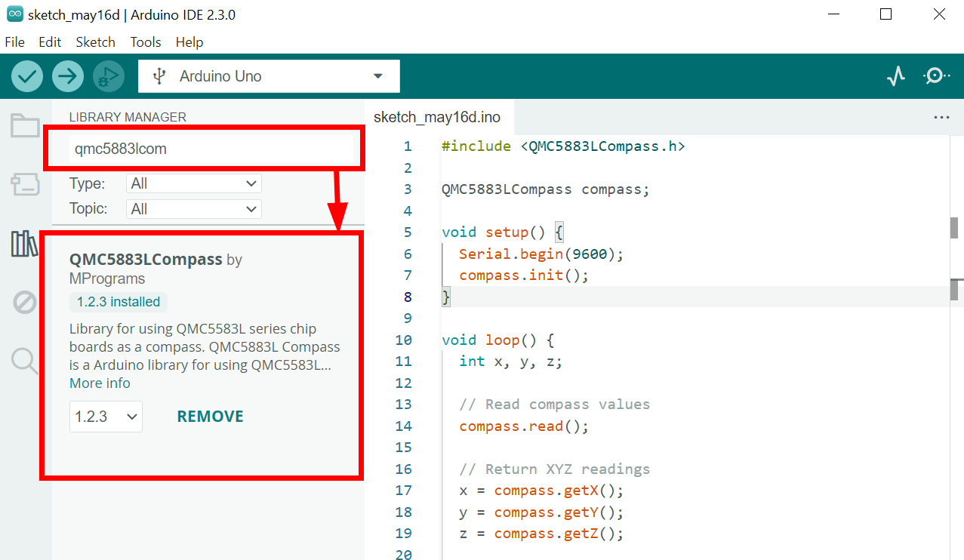The height and width of the screenshot is (560, 964).
Task: Click the Upload arrow button
Action: [68, 76]
